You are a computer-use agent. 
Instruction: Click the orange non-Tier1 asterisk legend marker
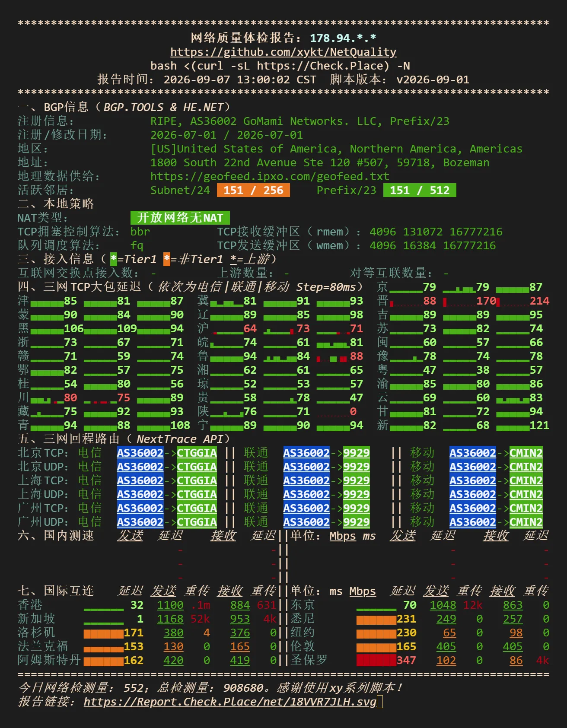coord(167,259)
